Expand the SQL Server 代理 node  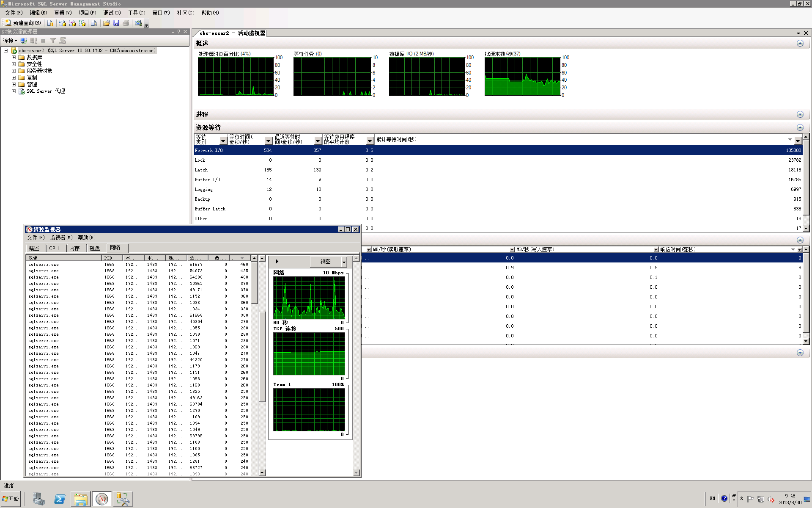[x=14, y=91]
